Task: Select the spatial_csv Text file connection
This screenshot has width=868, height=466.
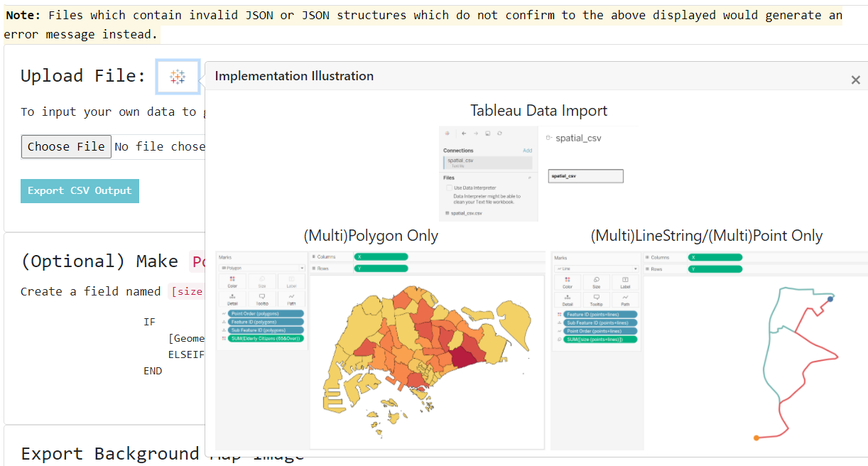Action: (488, 163)
